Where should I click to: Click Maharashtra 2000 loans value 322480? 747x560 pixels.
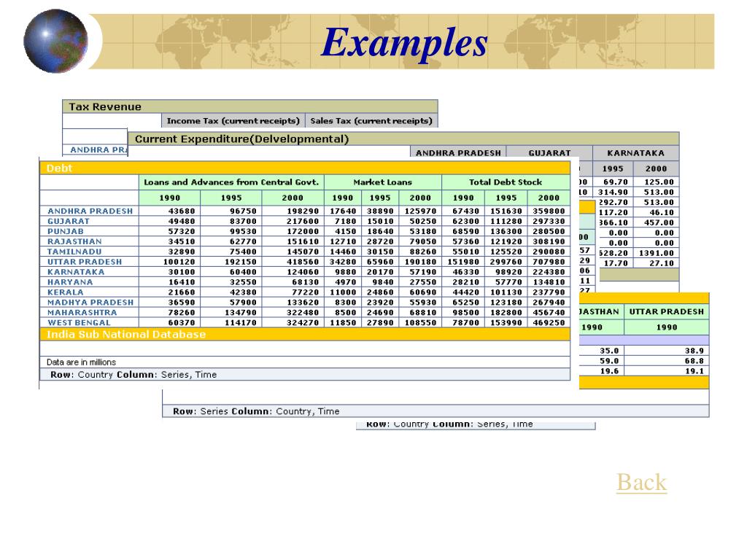(303, 312)
